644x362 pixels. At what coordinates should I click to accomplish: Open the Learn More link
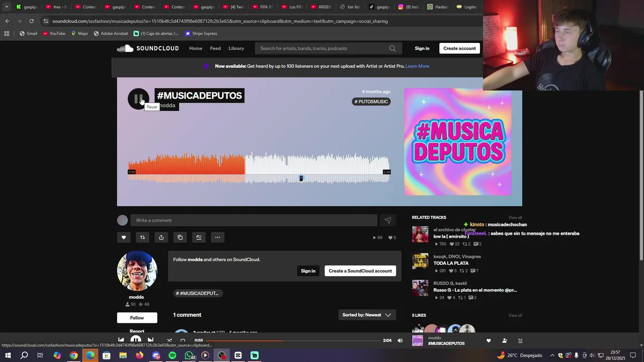417,66
